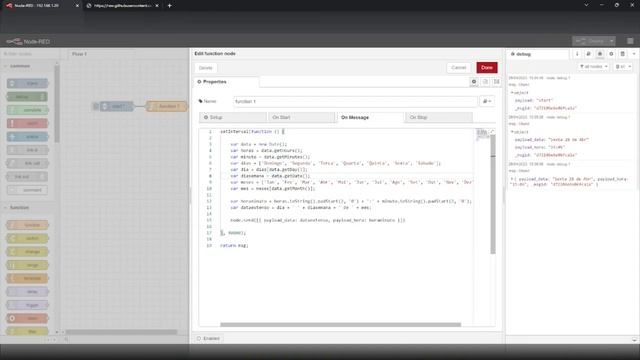The height and width of the screenshot is (360, 640).
Task: Click the debug messages sidebar tab icon
Action: pyautogui.click(x=600, y=54)
